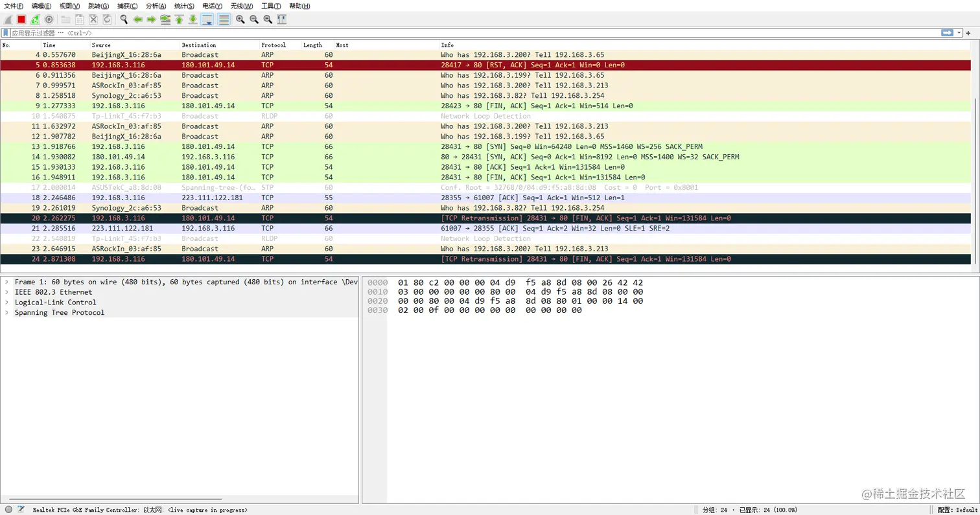Sort packets by Destination column header
This screenshot has height=515, width=980.
[x=219, y=45]
